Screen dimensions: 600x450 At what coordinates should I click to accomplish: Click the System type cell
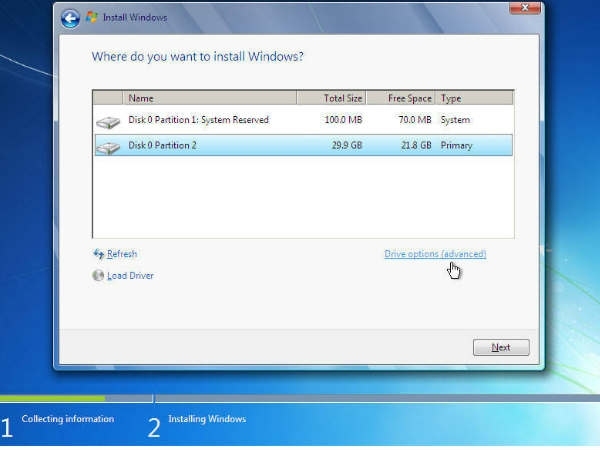coord(455,120)
